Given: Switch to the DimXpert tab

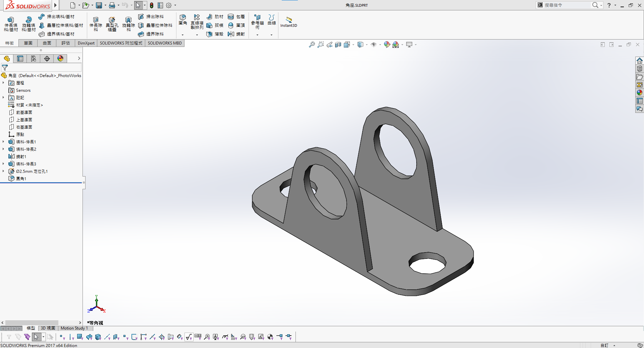Looking at the screenshot, I should click(x=86, y=43).
